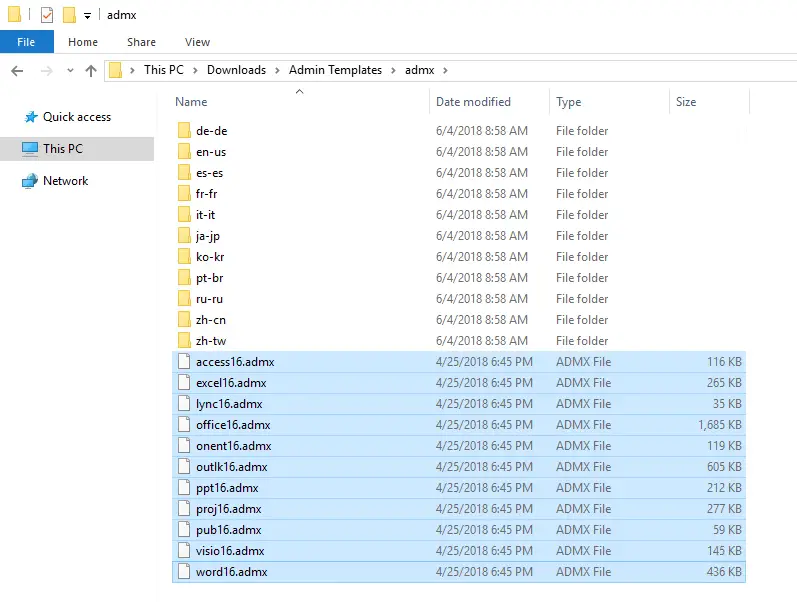Select the word16.admx file name
The height and width of the screenshot is (602, 797).
(x=232, y=572)
